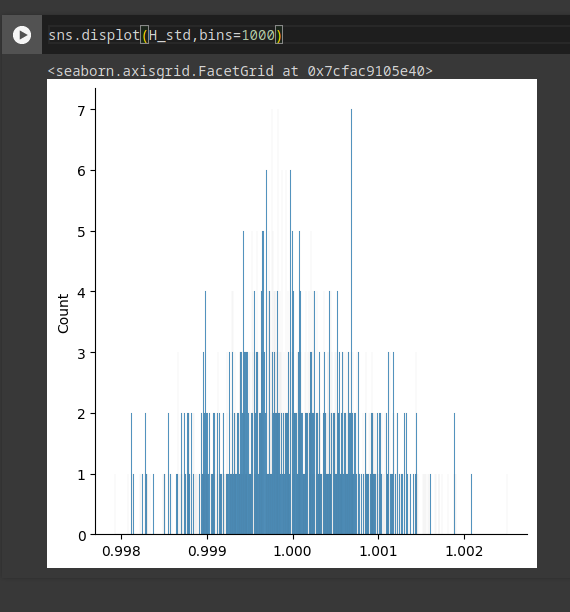This screenshot has height=612, width=570.
Task: Click the y-axis tick label 0
Action: (82, 536)
